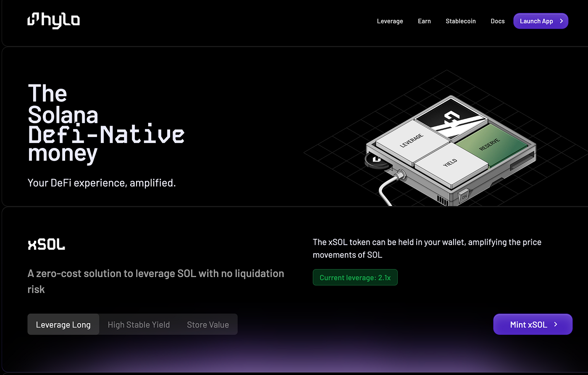Click 'A zero-cost solution to leverage SOL' text
The height and width of the screenshot is (375, 588).
click(x=156, y=281)
